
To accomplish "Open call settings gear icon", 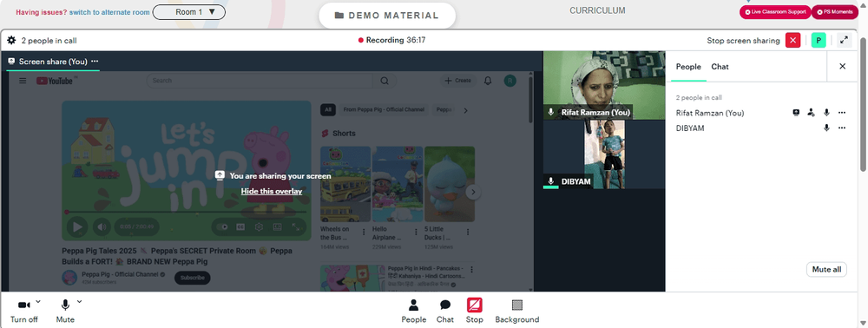I will point(11,41).
